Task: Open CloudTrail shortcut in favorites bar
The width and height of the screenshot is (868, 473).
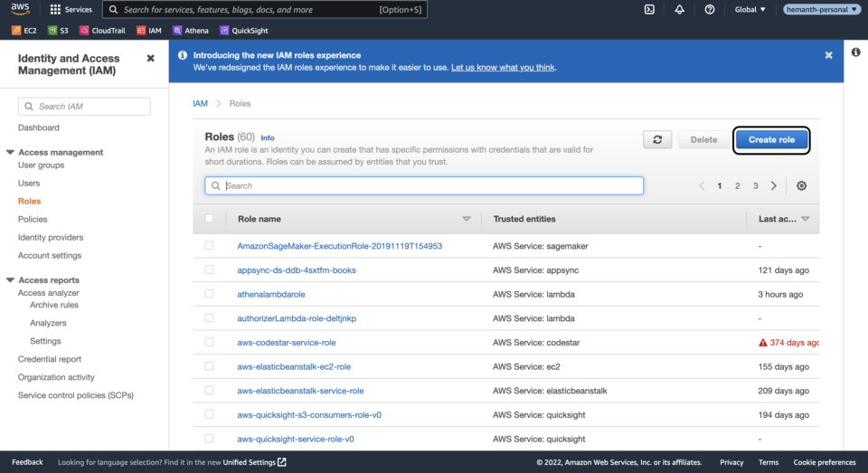Action: click(102, 31)
